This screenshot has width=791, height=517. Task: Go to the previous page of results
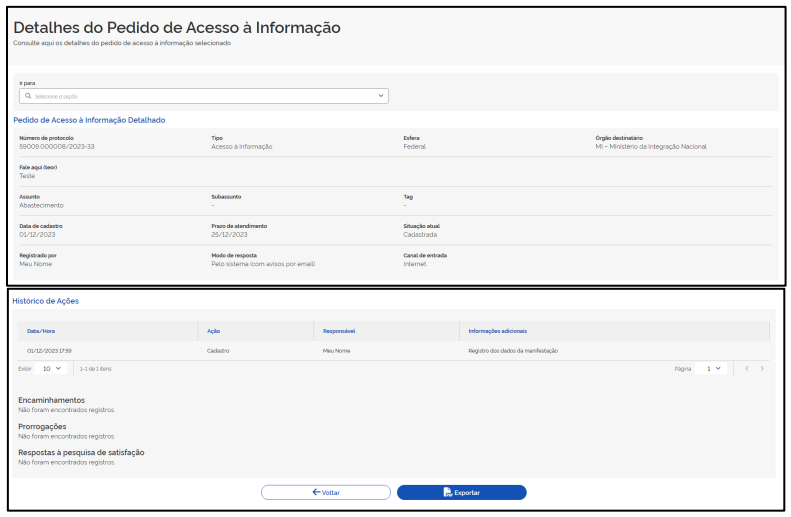(746, 369)
